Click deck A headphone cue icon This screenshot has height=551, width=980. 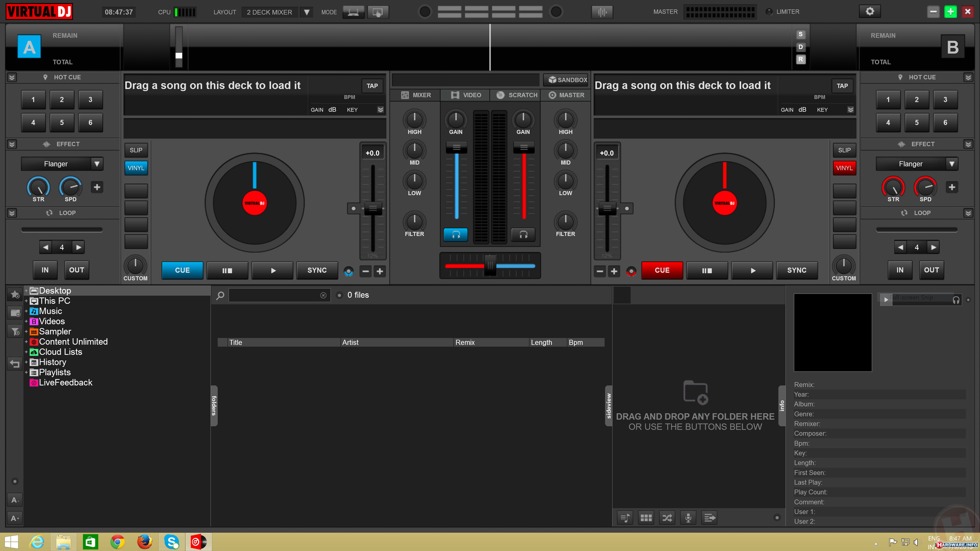455,235
